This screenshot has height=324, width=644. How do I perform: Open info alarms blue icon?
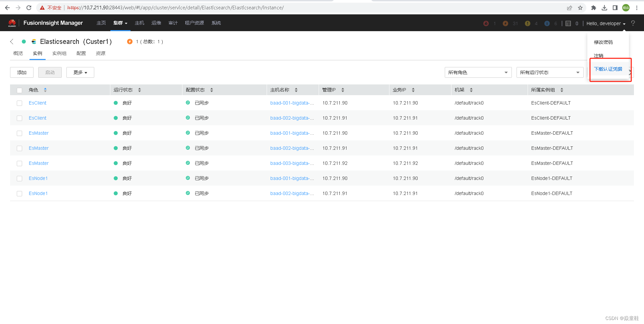547,23
